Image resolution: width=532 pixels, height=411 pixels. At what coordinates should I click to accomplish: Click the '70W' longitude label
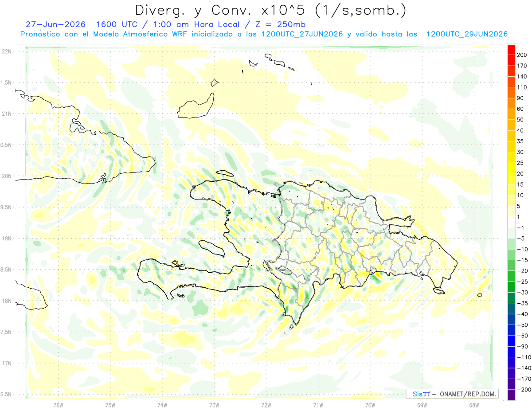coord(370,405)
